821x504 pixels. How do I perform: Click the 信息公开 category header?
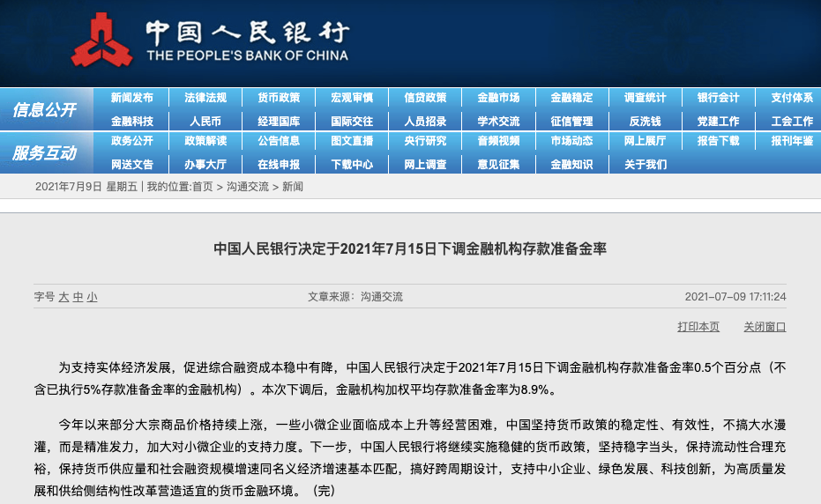pos(44,109)
